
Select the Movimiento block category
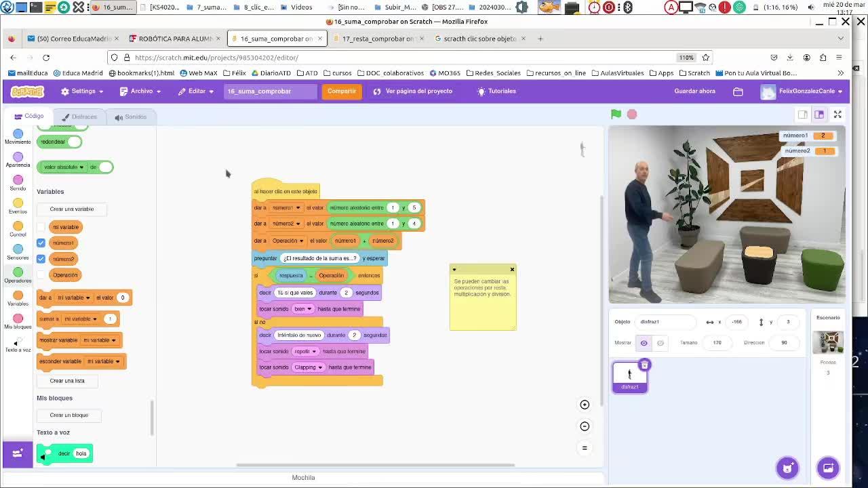click(x=18, y=137)
